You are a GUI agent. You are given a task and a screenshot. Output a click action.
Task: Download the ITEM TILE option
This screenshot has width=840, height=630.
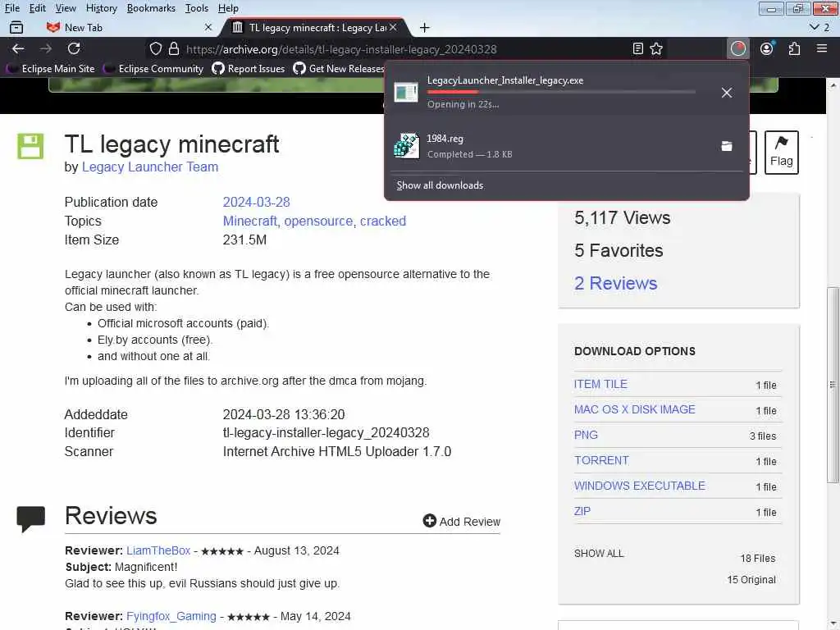pos(600,384)
